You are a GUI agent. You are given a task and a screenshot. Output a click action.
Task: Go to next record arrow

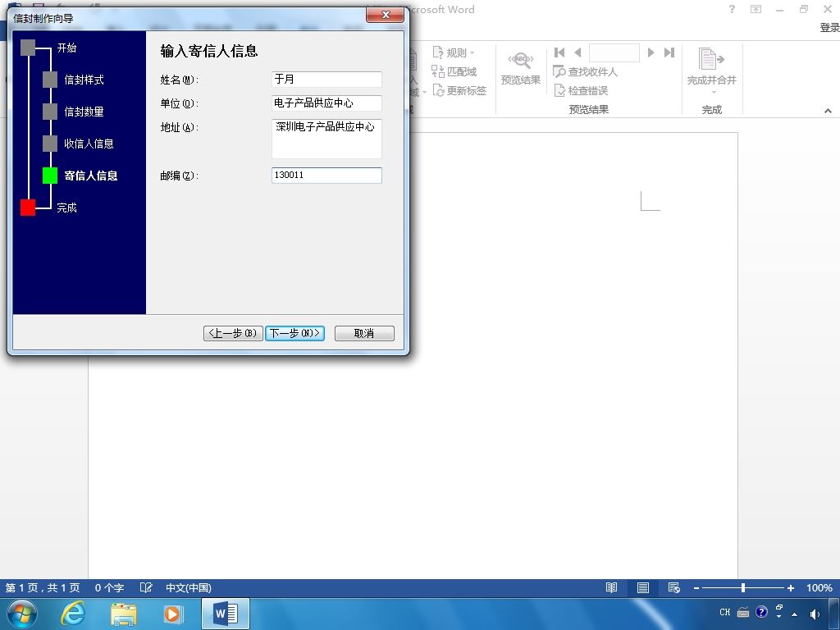[x=651, y=52]
